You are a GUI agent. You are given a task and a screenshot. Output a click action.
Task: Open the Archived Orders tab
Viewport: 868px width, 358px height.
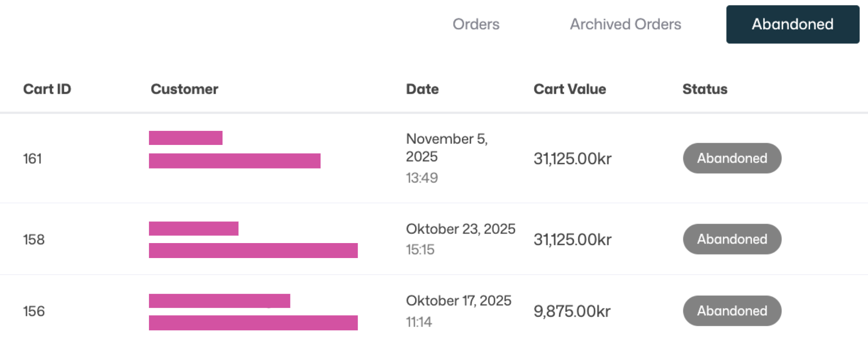(625, 24)
